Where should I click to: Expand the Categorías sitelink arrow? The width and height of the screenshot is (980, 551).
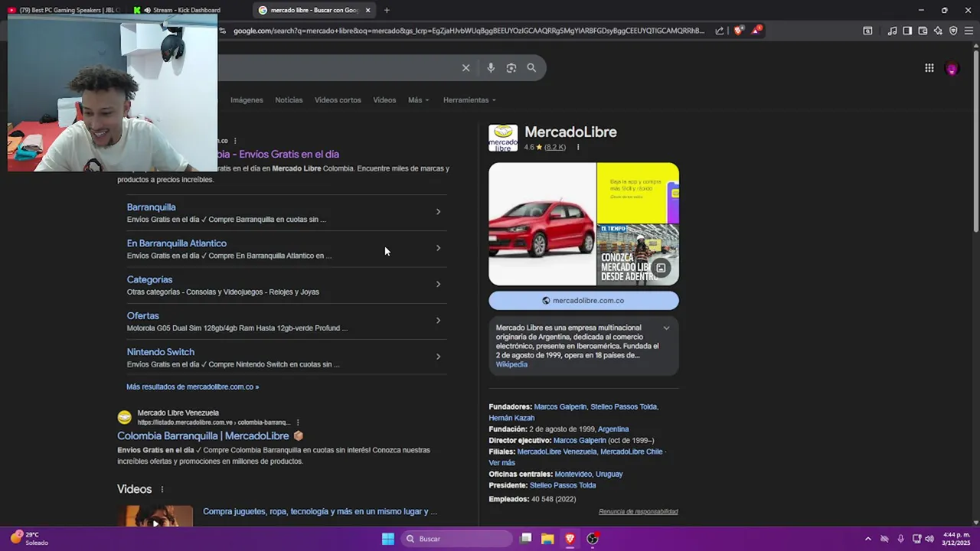(x=438, y=284)
